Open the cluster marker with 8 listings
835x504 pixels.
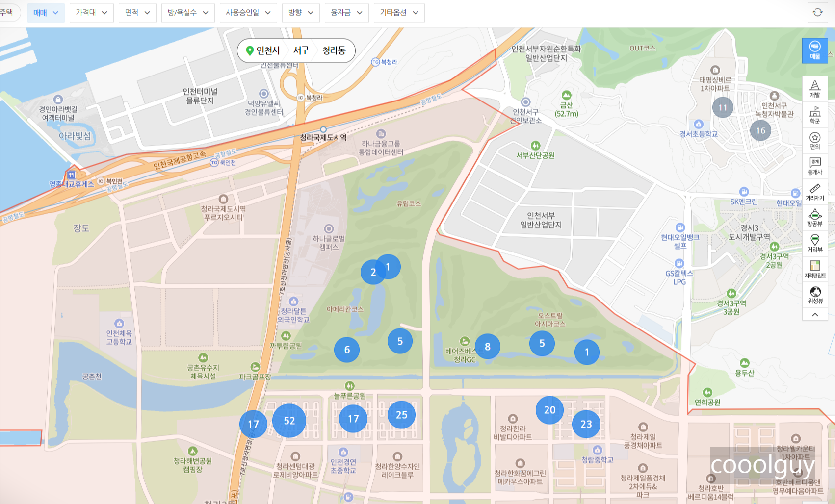click(x=488, y=347)
